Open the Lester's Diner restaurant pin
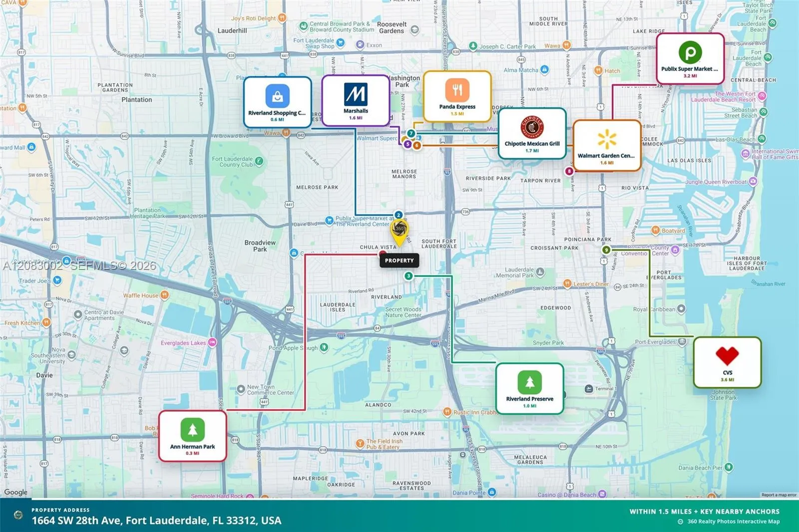Image resolution: width=799 pixels, height=532 pixels. (x=567, y=283)
